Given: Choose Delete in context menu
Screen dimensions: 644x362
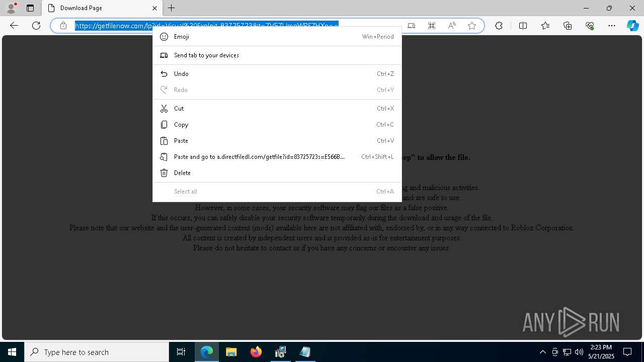Looking at the screenshot, I should click(x=277, y=173).
